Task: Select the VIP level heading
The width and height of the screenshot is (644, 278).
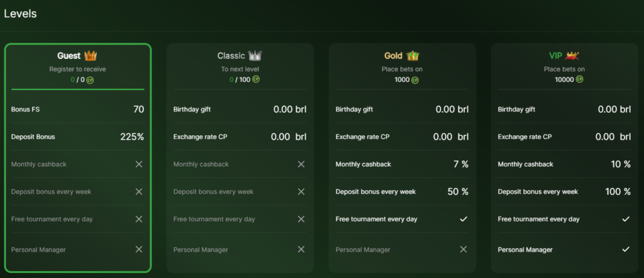Action: pyautogui.click(x=556, y=56)
